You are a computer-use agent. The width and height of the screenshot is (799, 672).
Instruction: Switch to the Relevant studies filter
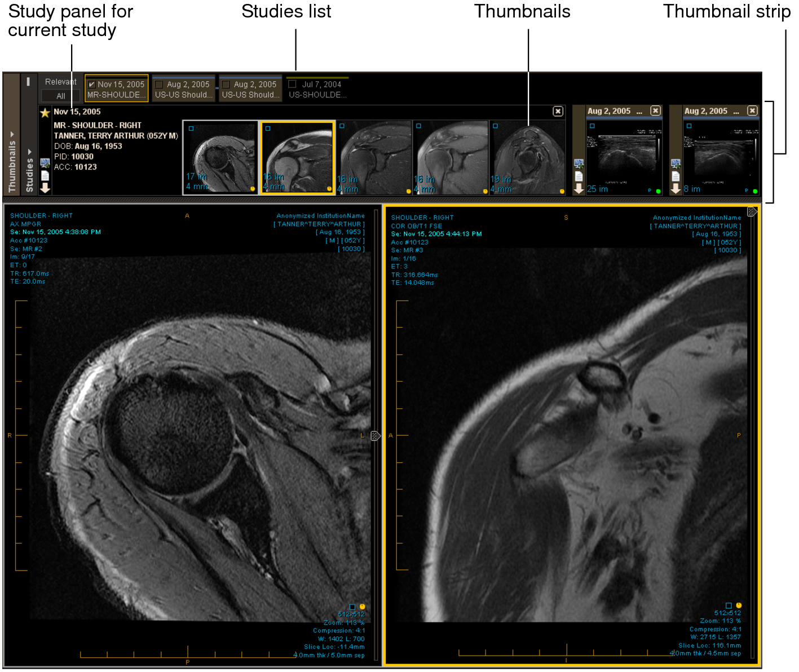pos(60,82)
